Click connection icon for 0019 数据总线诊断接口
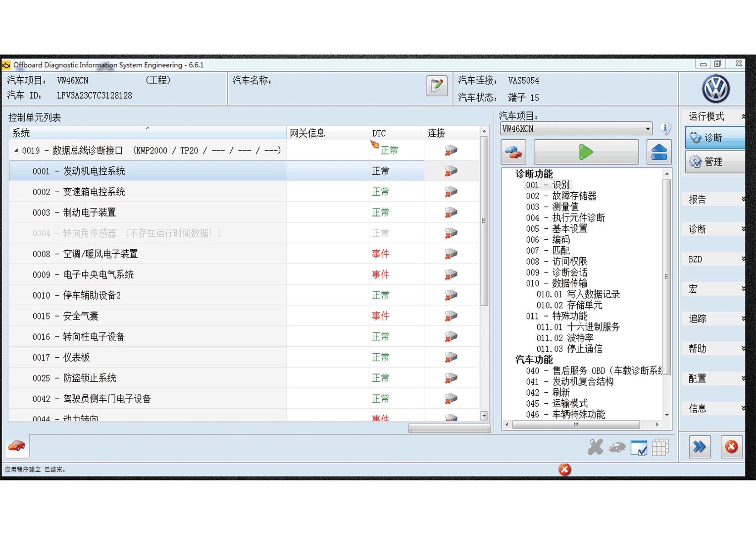The image size is (756, 535). pos(451,151)
